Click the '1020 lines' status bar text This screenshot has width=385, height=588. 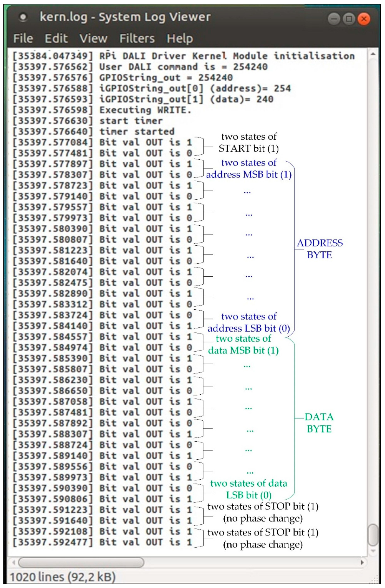tap(62, 577)
